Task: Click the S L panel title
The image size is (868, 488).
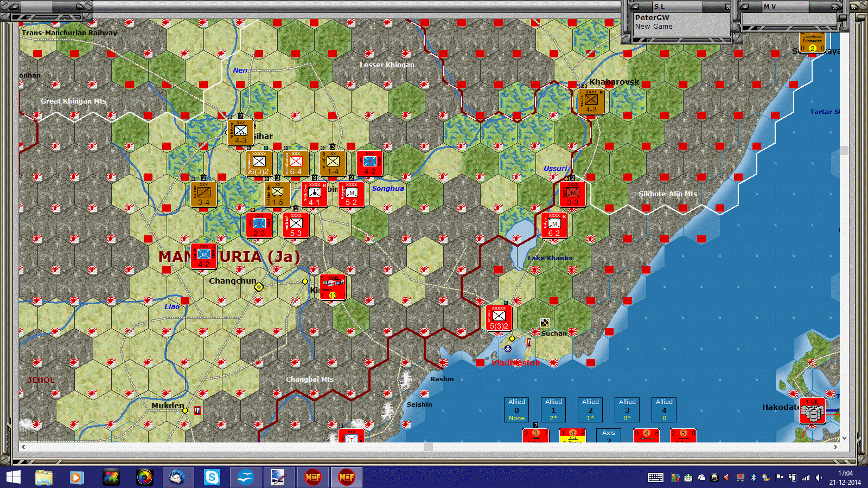Action: 659,7
